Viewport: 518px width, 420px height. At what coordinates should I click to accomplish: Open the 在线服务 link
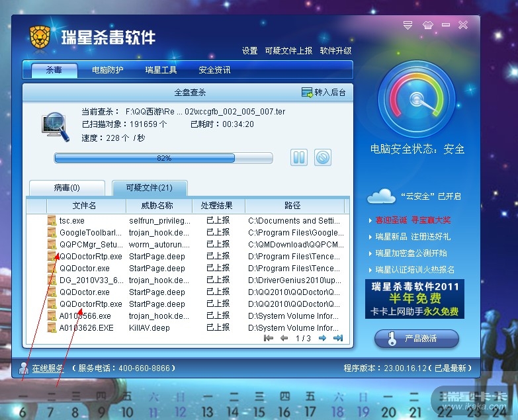click(48, 368)
